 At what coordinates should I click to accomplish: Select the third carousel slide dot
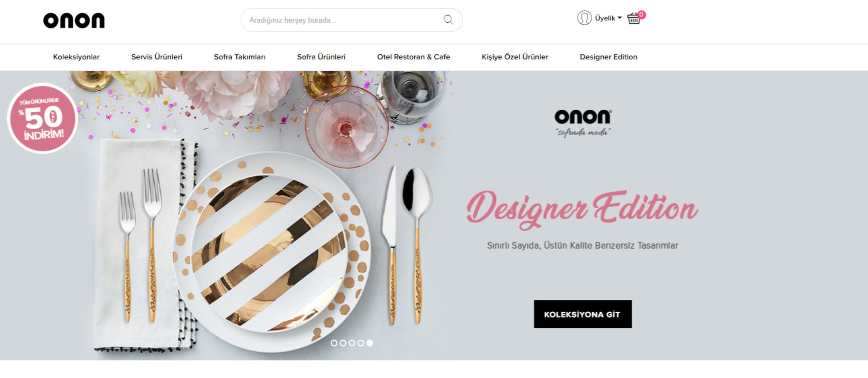tap(352, 343)
